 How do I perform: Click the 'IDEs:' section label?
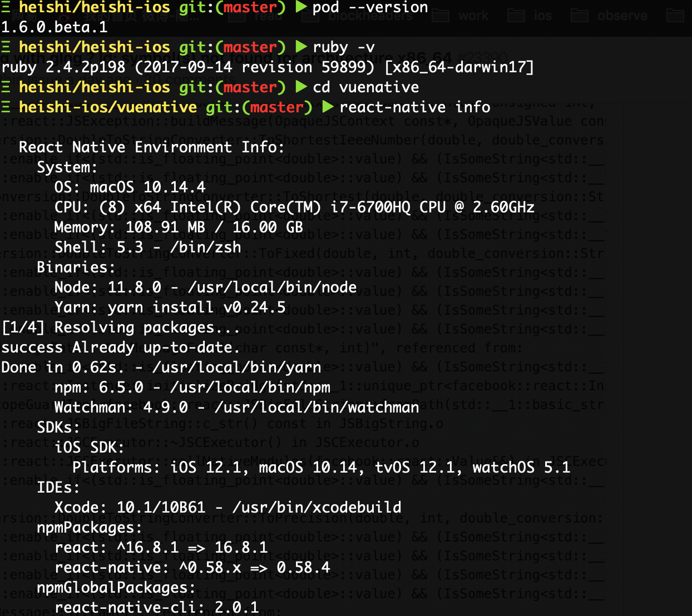tap(58, 488)
